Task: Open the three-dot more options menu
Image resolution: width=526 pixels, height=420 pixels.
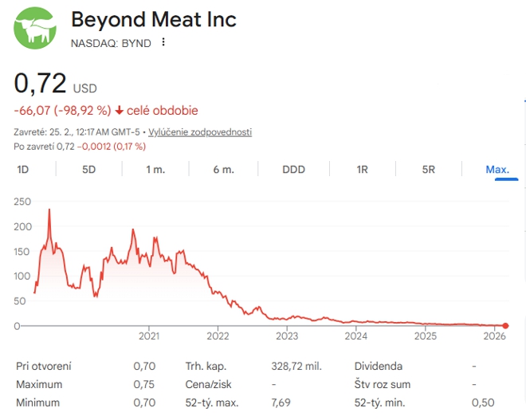Action: pyautogui.click(x=164, y=42)
